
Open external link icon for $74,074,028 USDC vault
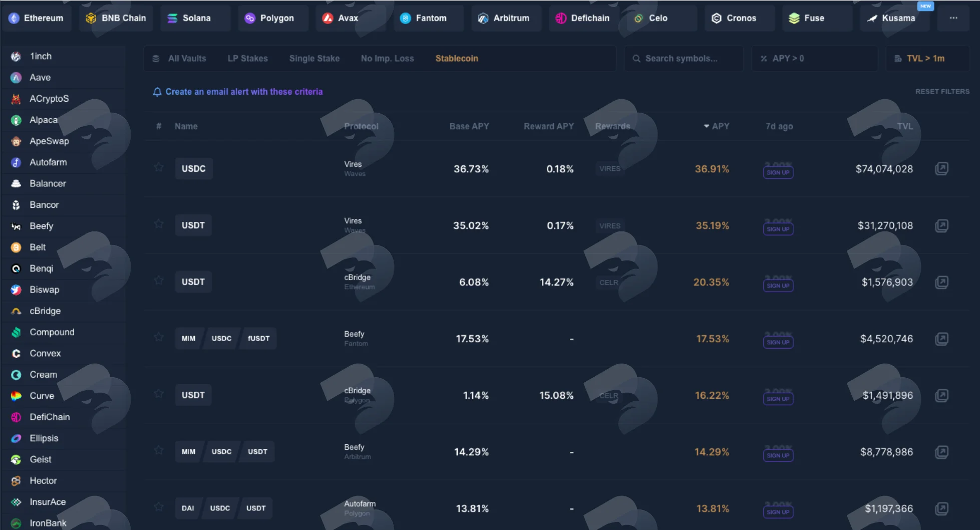[941, 169]
